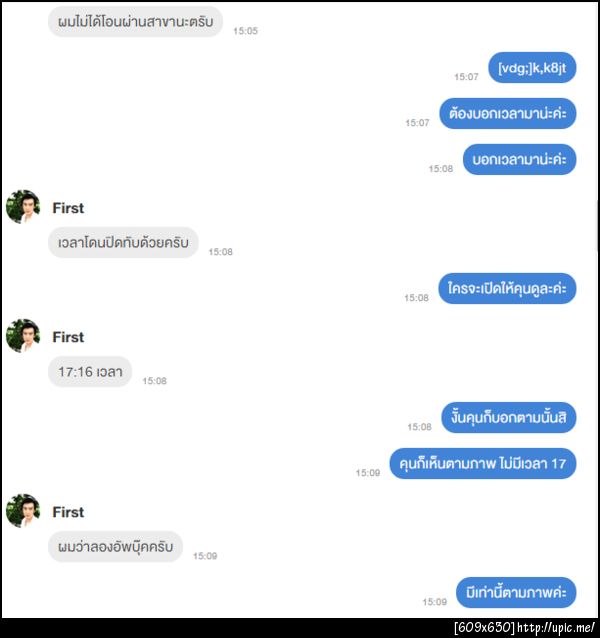Image resolution: width=600 pixels, height=638 pixels.
Task: Click First's avatar above '17:16 เวลา' message
Action: [x=23, y=336]
